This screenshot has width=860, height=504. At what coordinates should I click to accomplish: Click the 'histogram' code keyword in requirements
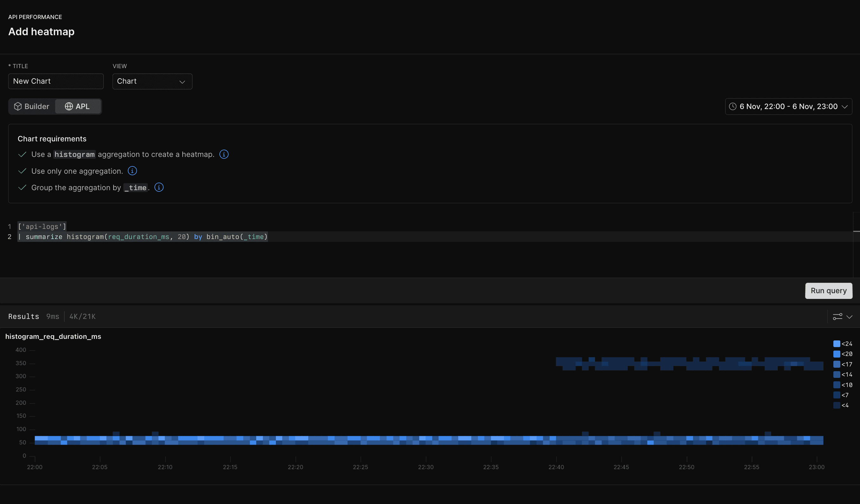point(75,155)
